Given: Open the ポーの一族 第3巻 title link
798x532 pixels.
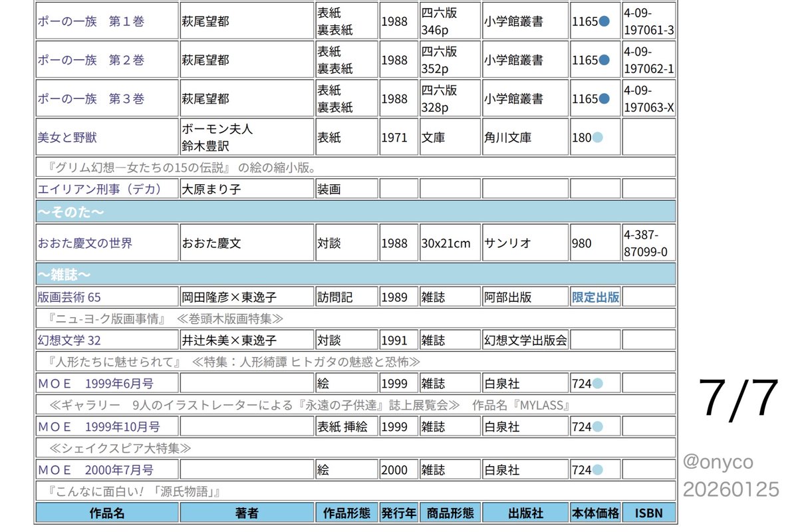Looking at the screenshot, I should coord(91,98).
